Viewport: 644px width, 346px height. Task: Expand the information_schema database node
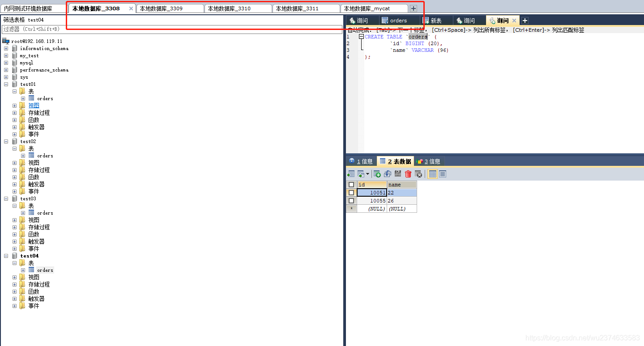coord(6,48)
